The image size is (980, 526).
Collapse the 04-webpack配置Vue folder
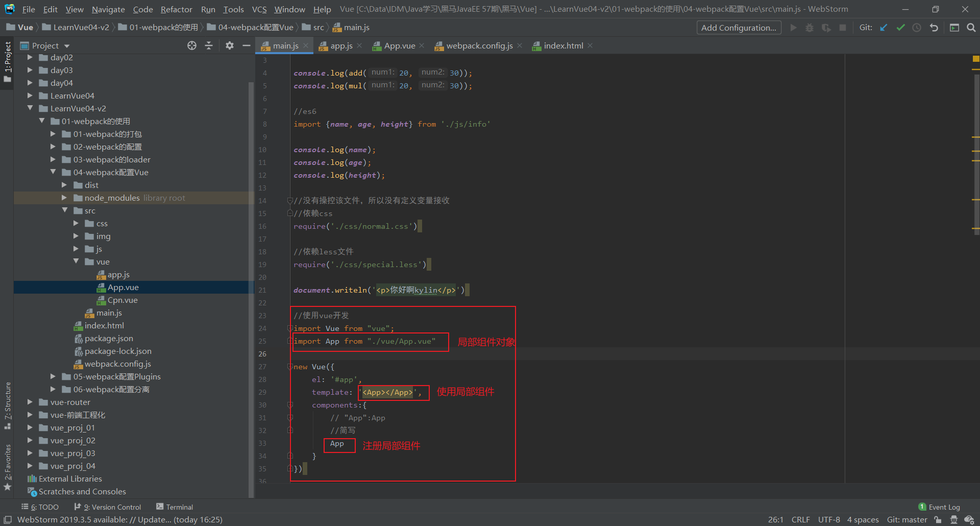(x=53, y=172)
